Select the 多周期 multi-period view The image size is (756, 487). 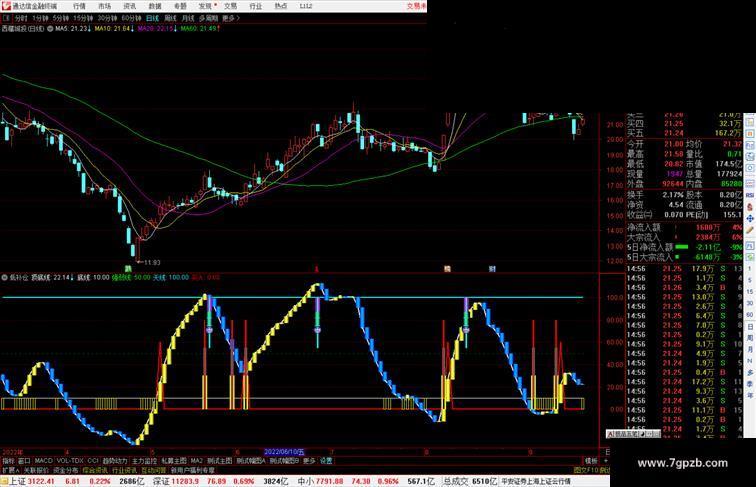coord(208,18)
